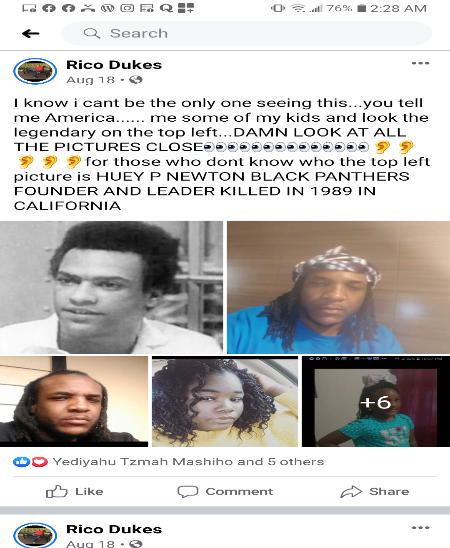Open the Yediyahu Tzmah Mashiho reactions list

(x=188, y=462)
